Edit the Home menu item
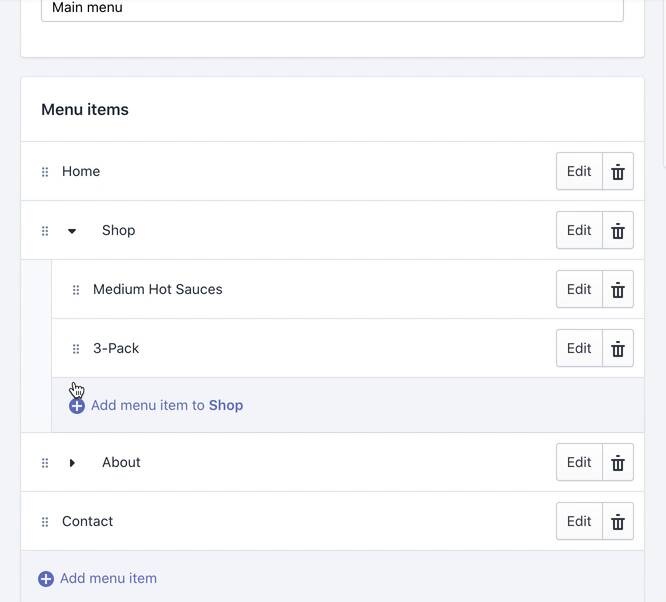Image resolution: width=666 pixels, height=602 pixels. 579,172
